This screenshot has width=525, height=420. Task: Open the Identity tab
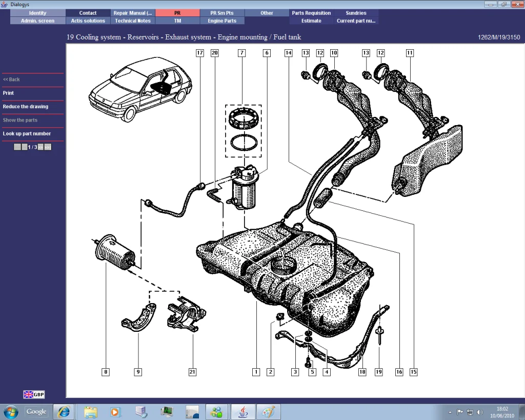(37, 13)
